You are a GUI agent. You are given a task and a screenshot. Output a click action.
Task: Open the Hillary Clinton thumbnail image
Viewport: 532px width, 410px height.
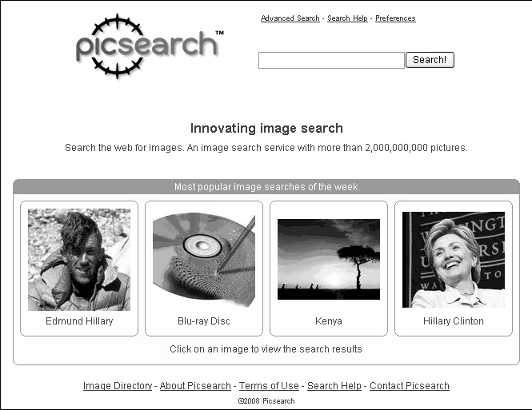click(x=454, y=260)
